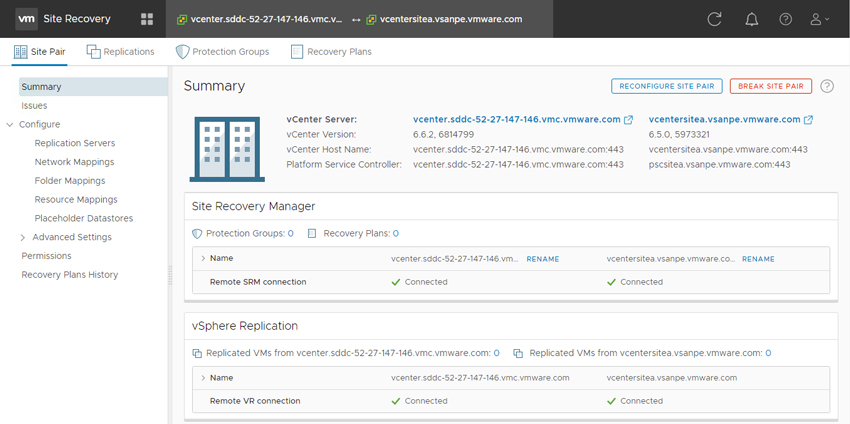This screenshot has height=424, width=850.
Task: Open Placeholder Datastores
Action: point(83,219)
